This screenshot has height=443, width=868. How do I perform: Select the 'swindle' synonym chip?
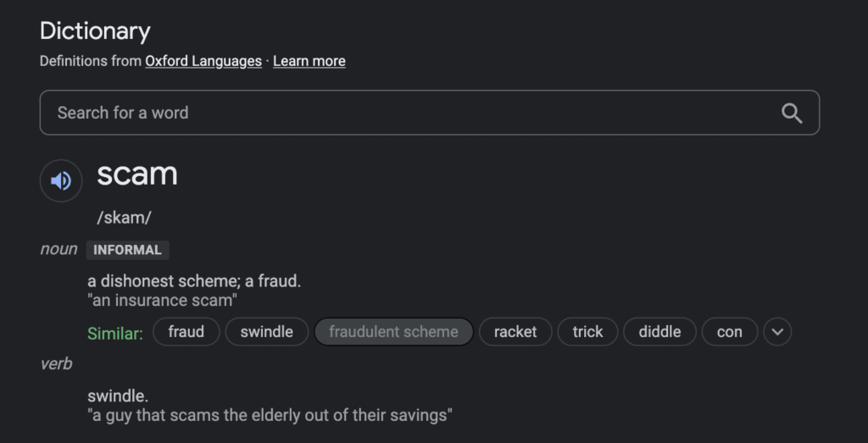click(x=266, y=332)
